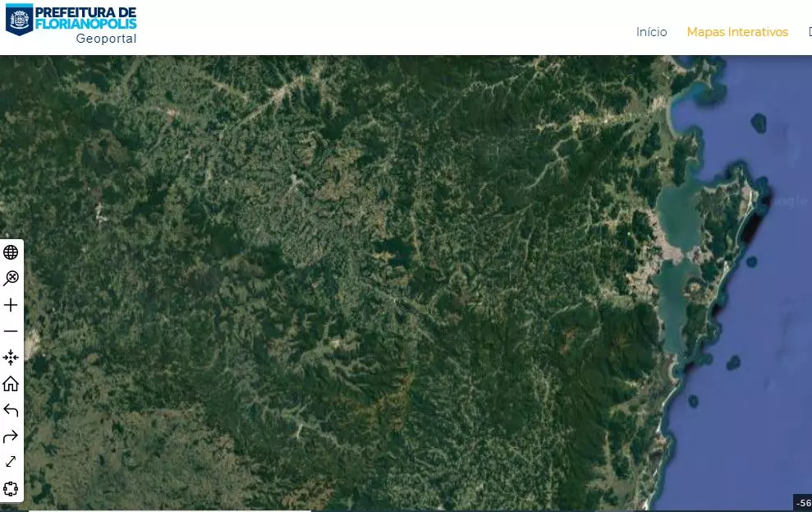This screenshot has width=812, height=512.
Task: Open the Início menu item
Action: pyautogui.click(x=651, y=32)
